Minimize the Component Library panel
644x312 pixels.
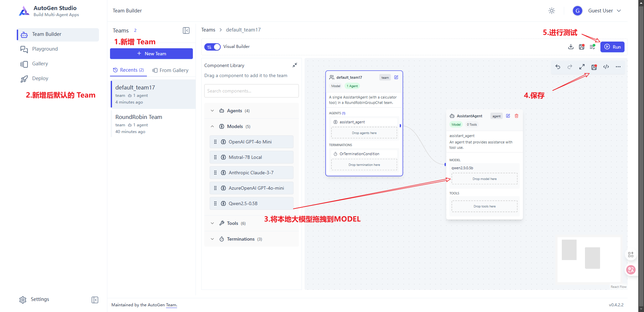[295, 65]
